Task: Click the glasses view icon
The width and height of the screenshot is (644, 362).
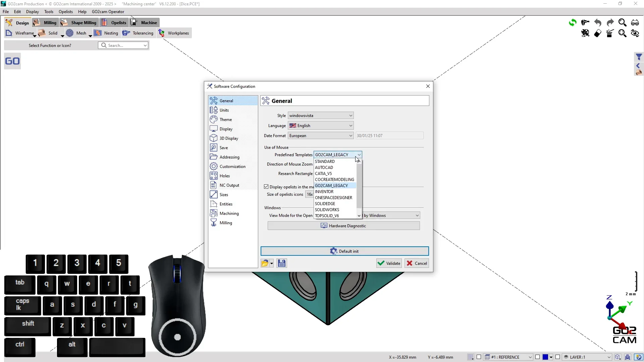Action: coord(635,22)
